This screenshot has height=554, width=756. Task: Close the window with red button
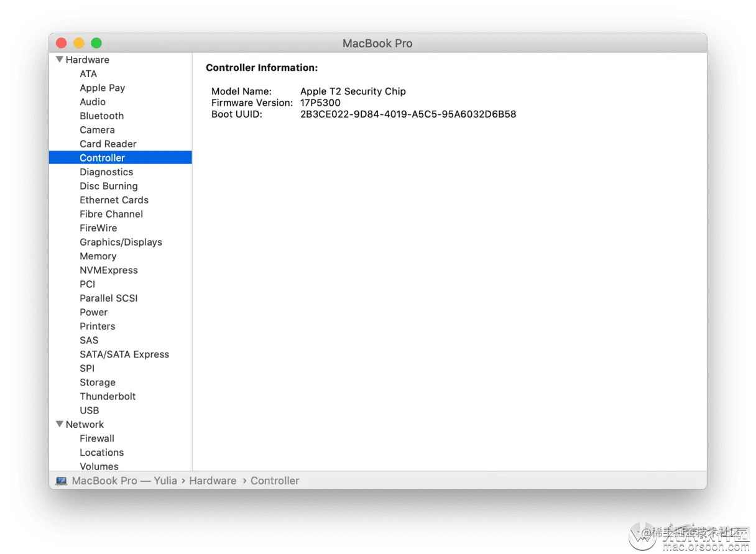[x=61, y=43]
